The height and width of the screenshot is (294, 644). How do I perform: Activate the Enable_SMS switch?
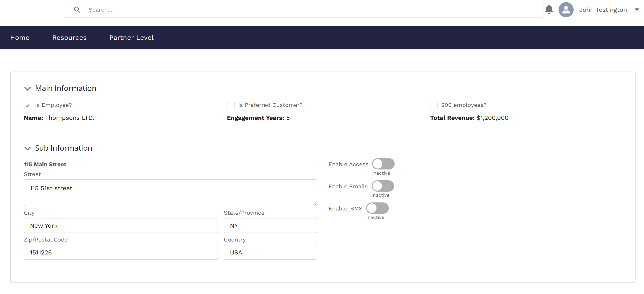[x=377, y=208]
